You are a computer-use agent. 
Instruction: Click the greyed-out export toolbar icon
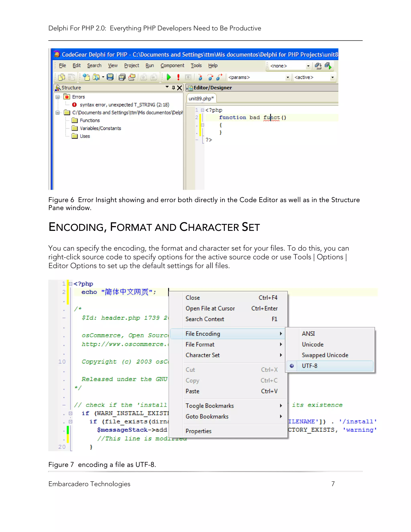(x=144, y=77)
